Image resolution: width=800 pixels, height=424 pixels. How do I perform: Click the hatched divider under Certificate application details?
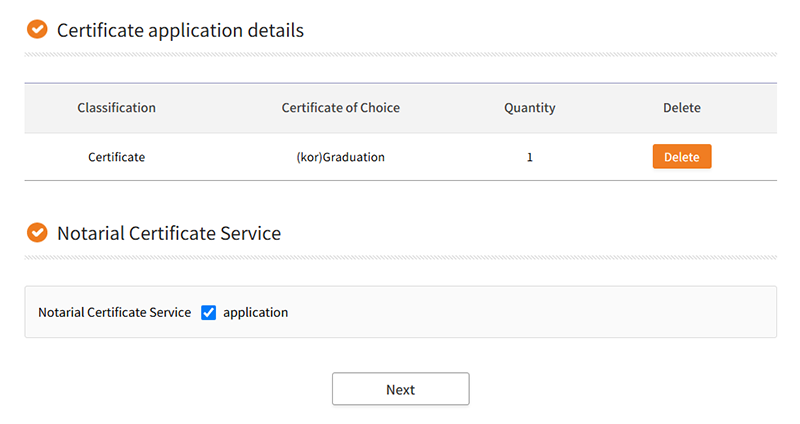click(x=400, y=54)
